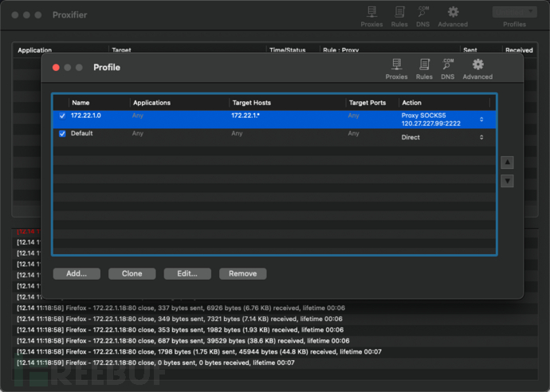Screen dimensions: 550x392
Task: Click log line with 39529 bytes received
Action: [x=183, y=340]
